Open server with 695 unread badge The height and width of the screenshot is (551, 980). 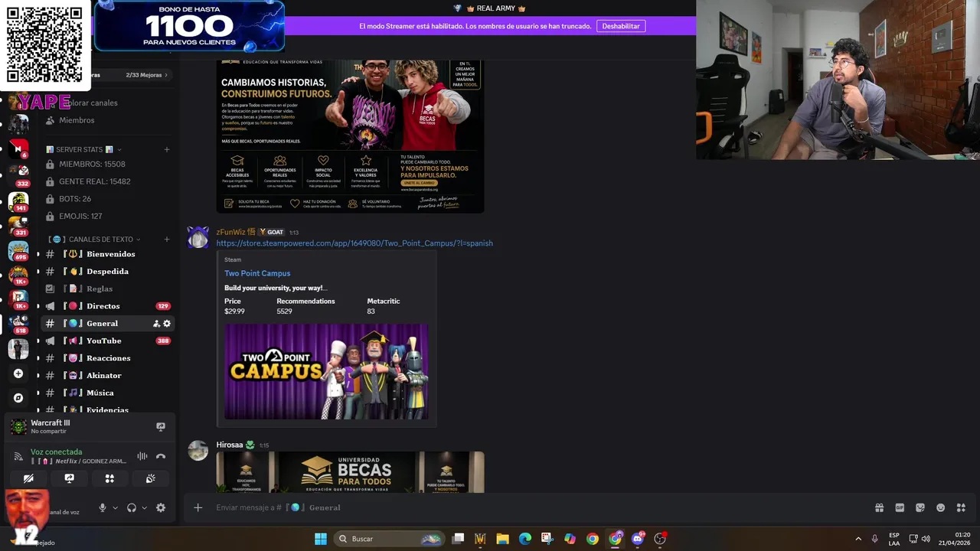(18, 249)
